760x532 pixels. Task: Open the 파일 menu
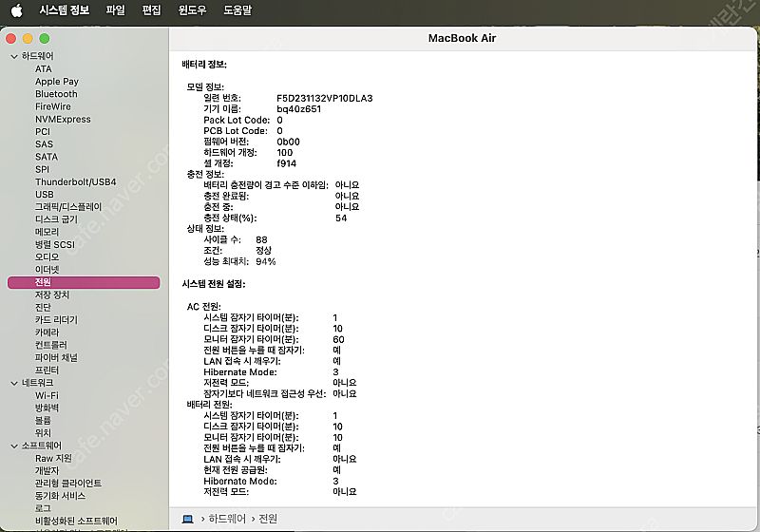click(115, 10)
